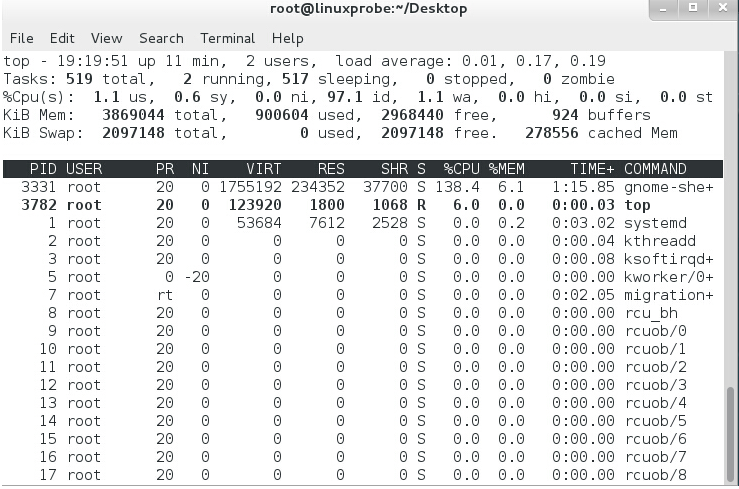Click the 1755192 VIRT value
Screen dimensions: 739x489
[250, 187]
